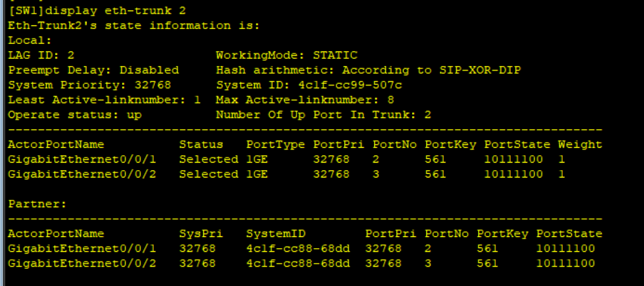This screenshot has height=286, width=644.
Task: Select the Local table 'PortKey' header
Action: tap(451, 144)
